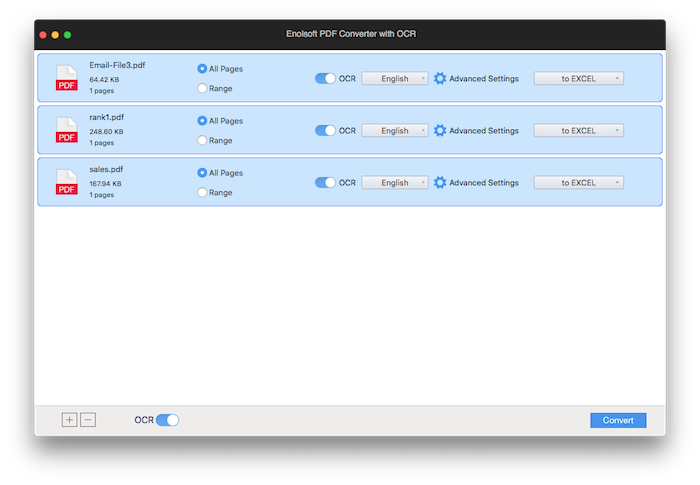This screenshot has height=485, width=700.
Task: Remove the selected file with the minus button
Action: click(88, 420)
